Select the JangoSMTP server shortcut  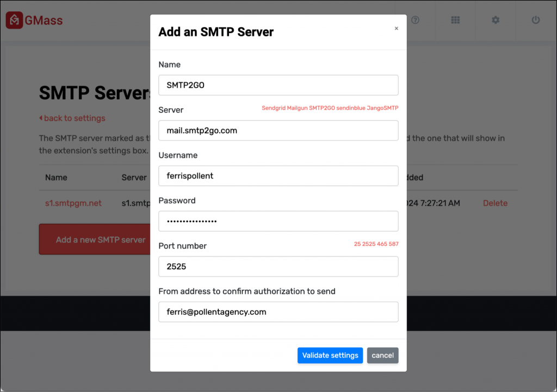[382, 108]
